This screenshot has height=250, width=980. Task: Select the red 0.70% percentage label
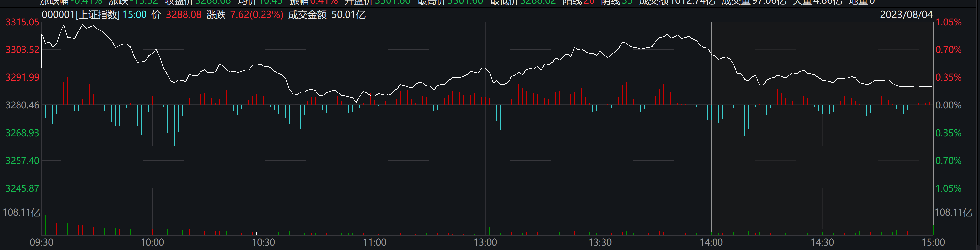pos(948,50)
